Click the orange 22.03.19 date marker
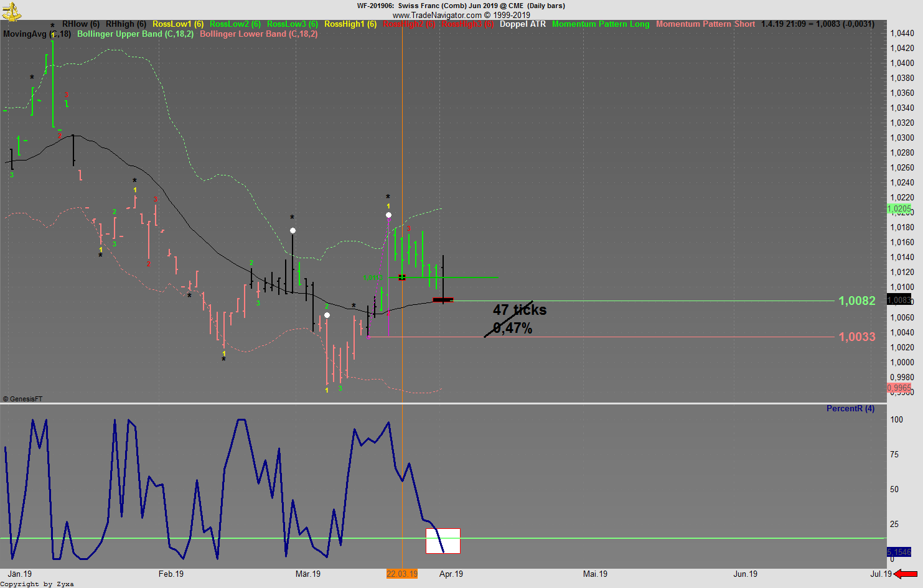This screenshot has width=923, height=588. pos(402,574)
